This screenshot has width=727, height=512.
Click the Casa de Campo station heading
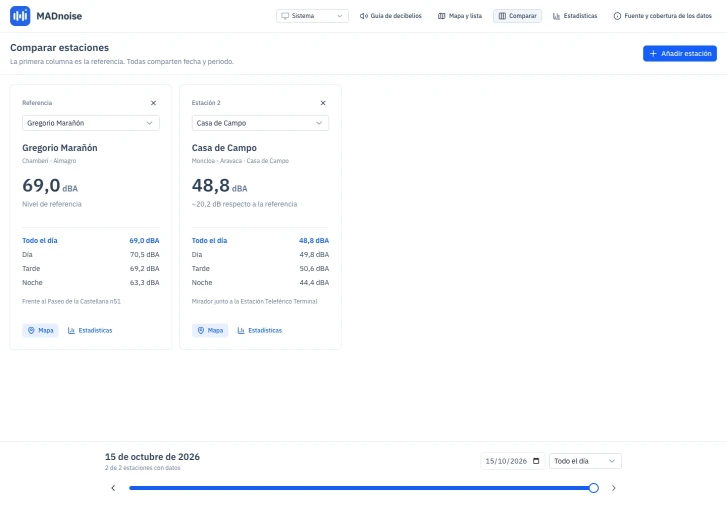[x=224, y=148]
